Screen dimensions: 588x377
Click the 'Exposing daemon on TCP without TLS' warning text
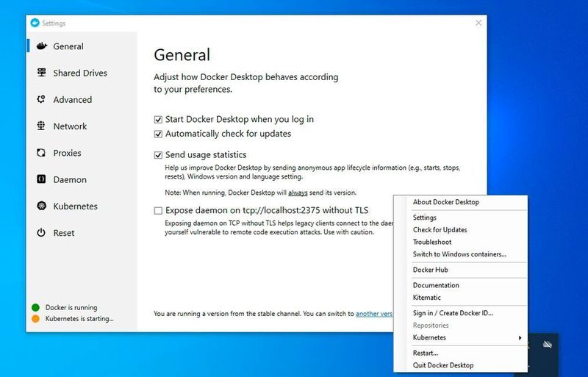[279, 228]
